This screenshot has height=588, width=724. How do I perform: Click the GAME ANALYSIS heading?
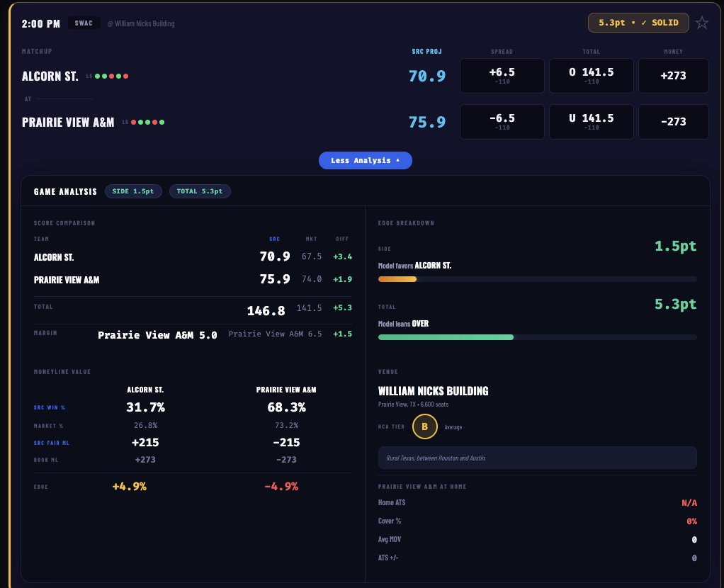(x=65, y=192)
